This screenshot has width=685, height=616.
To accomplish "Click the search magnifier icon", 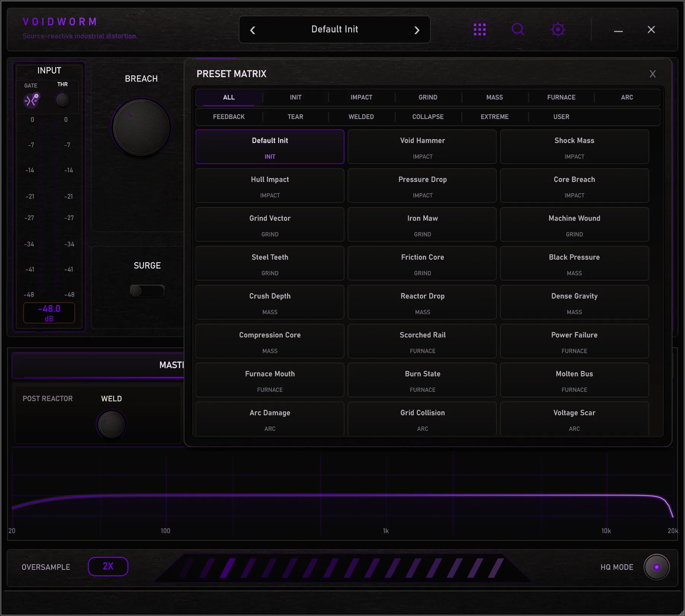I will (518, 29).
